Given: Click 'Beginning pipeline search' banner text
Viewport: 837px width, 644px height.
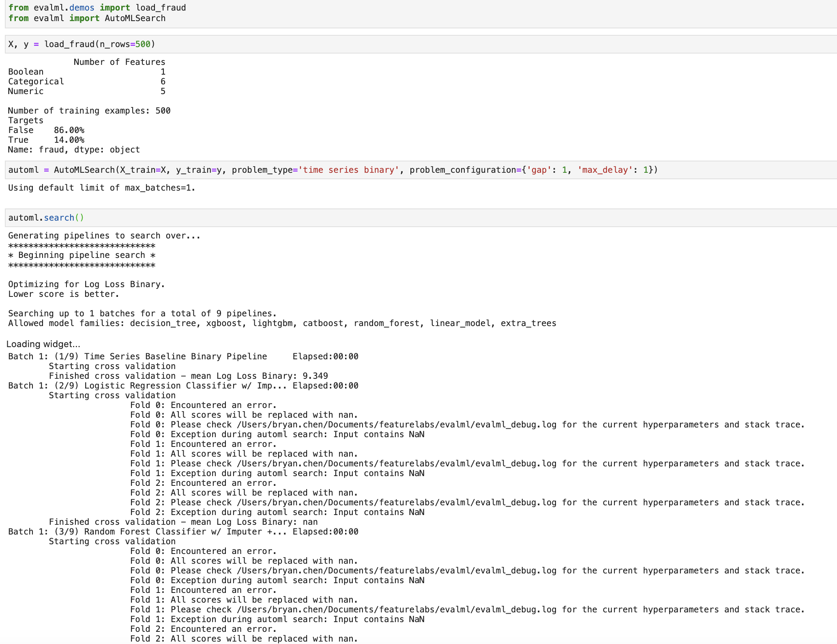Looking at the screenshot, I should pyautogui.click(x=82, y=255).
